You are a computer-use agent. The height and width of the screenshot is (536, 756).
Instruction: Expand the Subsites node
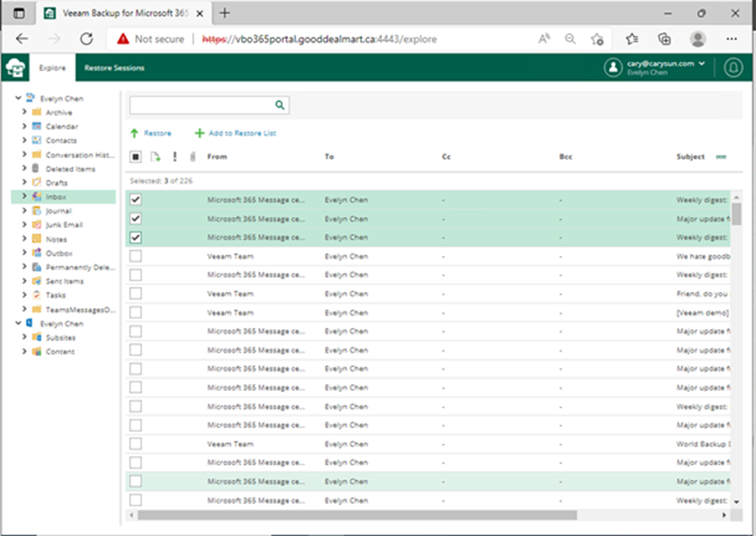[x=24, y=337]
